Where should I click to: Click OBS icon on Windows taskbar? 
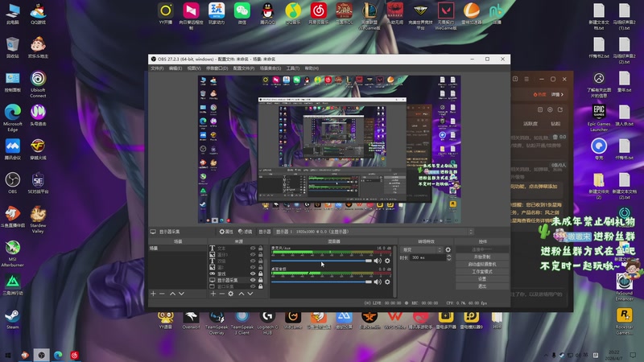tap(42, 356)
